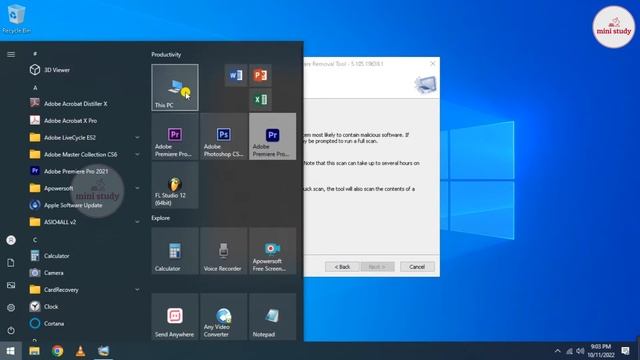Open Apple Software Update

pyautogui.click(x=85, y=205)
